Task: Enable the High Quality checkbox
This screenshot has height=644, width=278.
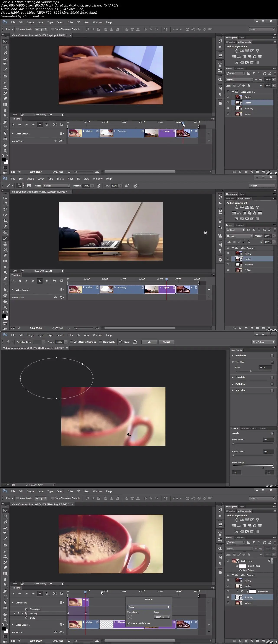Action: pos(100,342)
